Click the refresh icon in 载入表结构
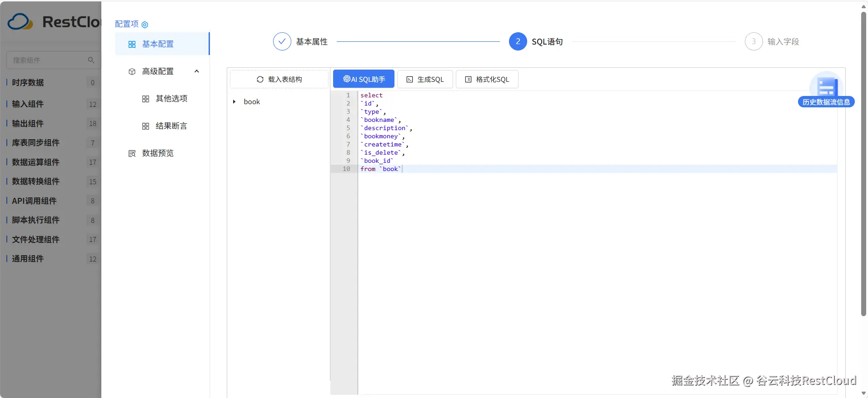The width and height of the screenshot is (868, 398). (x=260, y=79)
